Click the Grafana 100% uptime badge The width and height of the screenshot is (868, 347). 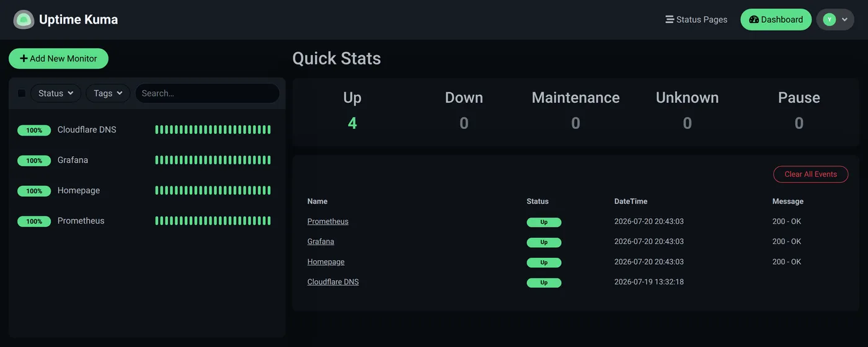pyautogui.click(x=34, y=160)
